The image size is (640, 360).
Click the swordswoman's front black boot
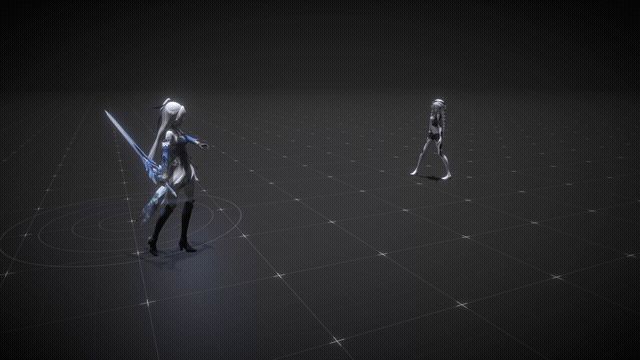(187, 227)
